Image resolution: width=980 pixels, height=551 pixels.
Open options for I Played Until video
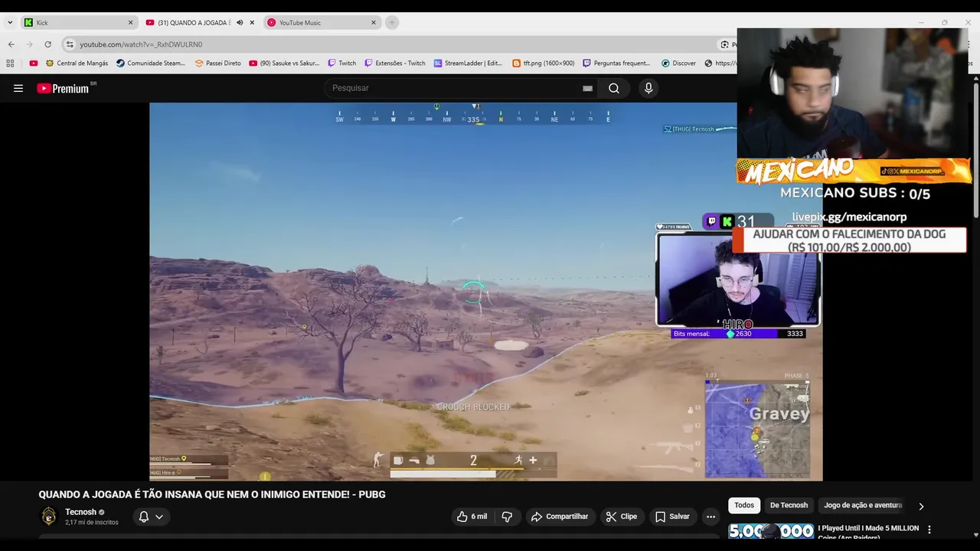929,530
